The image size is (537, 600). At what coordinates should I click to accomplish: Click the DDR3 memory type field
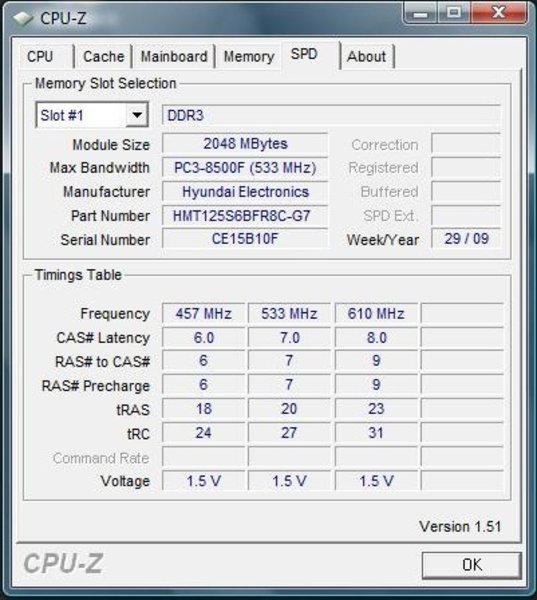point(331,115)
